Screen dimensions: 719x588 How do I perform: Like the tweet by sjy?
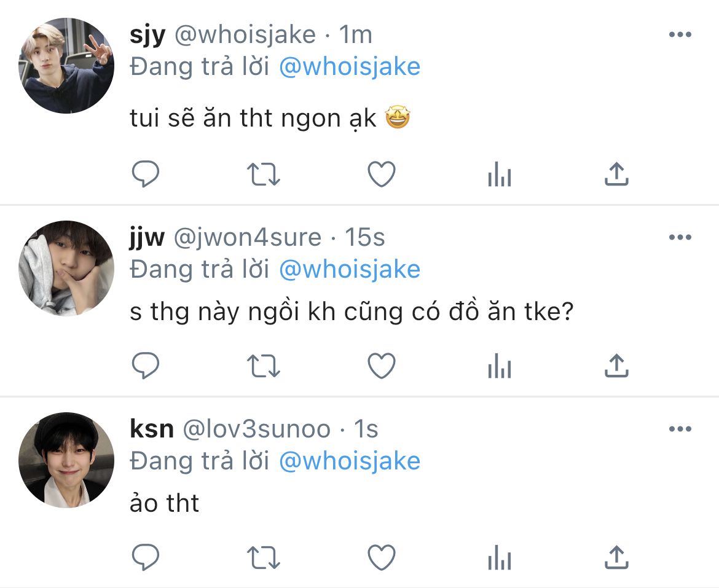pyautogui.click(x=382, y=174)
